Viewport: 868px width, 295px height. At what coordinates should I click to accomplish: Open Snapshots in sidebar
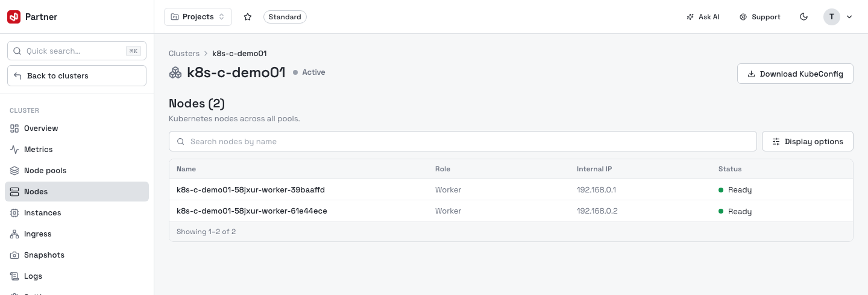click(x=77, y=255)
